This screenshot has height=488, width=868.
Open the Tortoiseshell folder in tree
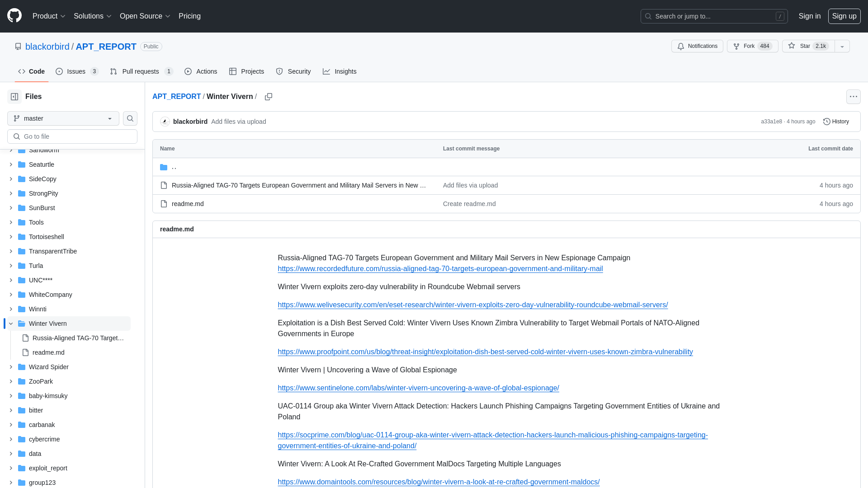pos(47,237)
